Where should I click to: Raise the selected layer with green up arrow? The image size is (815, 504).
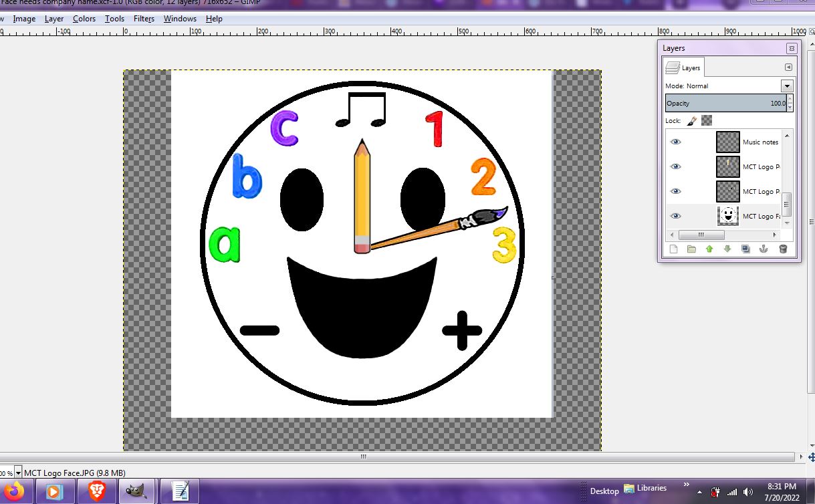coord(709,249)
